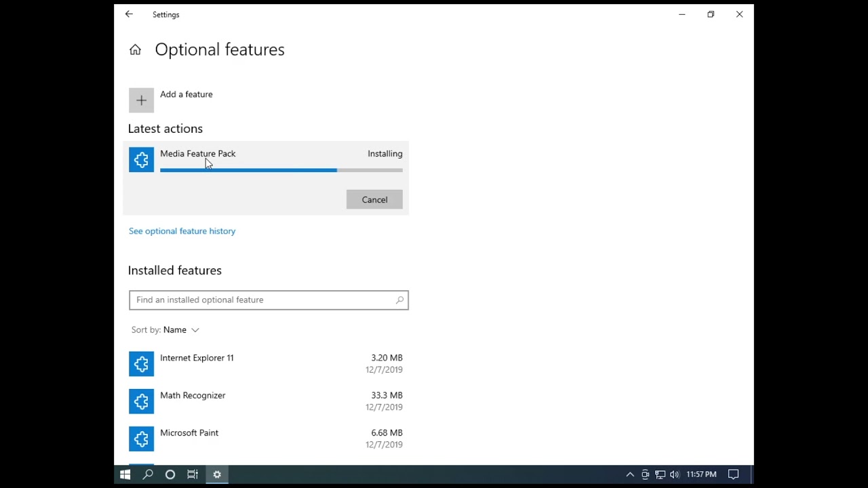868x488 pixels.
Task: Click the 11:57 PM taskbar clock
Action: point(701,474)
